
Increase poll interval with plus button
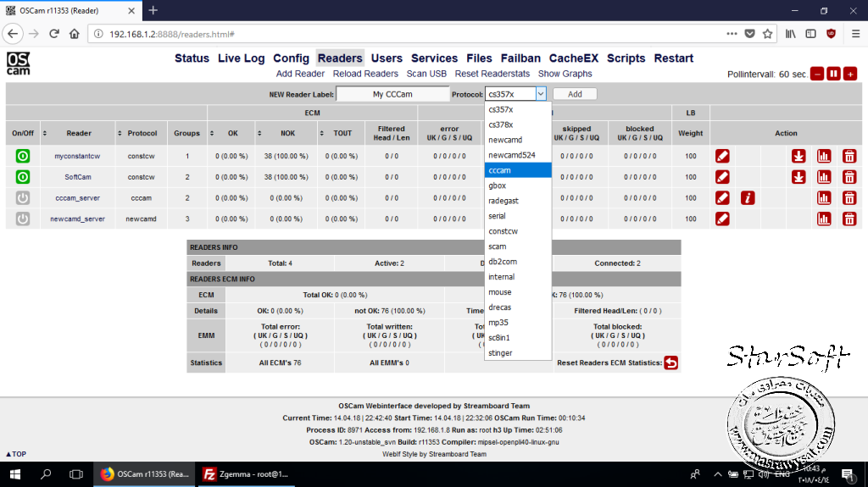(850, 75)
